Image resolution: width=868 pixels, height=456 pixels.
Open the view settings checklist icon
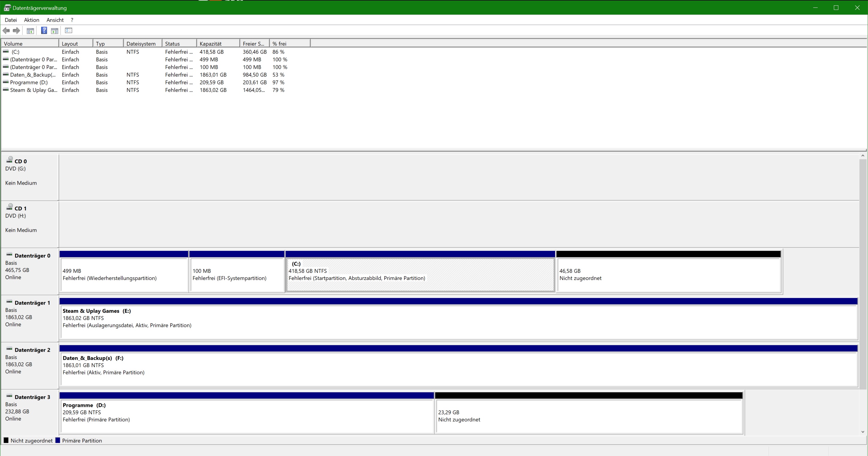click(x=68, y=31)
